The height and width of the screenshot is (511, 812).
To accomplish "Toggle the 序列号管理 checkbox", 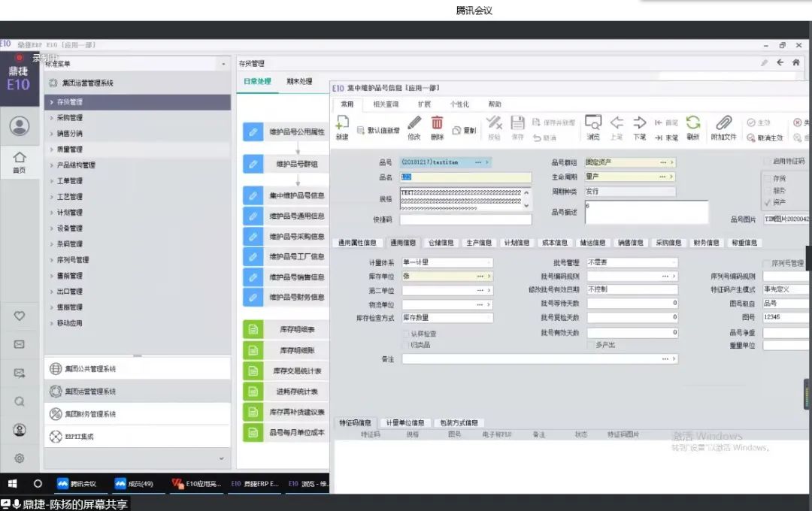I will click(767, 264).
